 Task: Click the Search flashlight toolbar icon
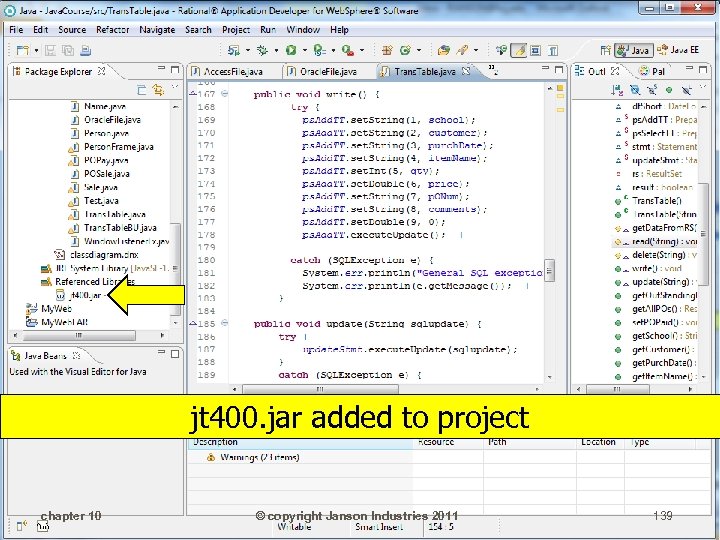pyautogui.click(x=462, y=50)
